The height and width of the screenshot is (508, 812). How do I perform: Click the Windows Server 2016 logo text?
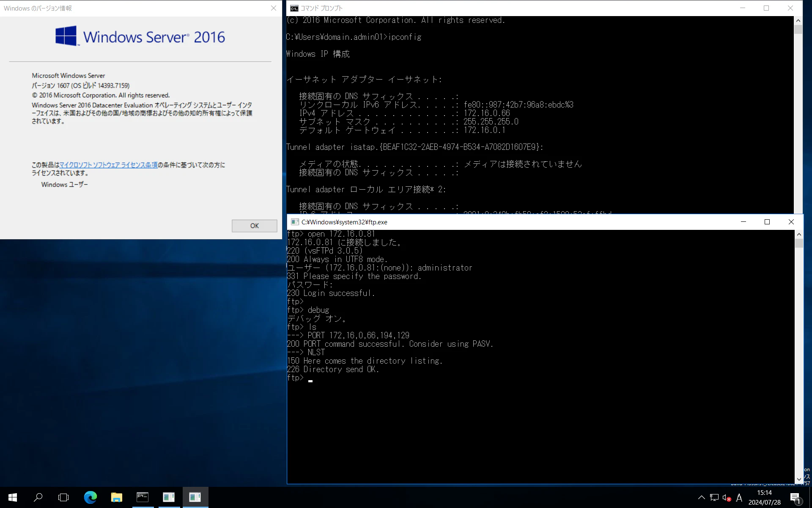coord(154,37)
